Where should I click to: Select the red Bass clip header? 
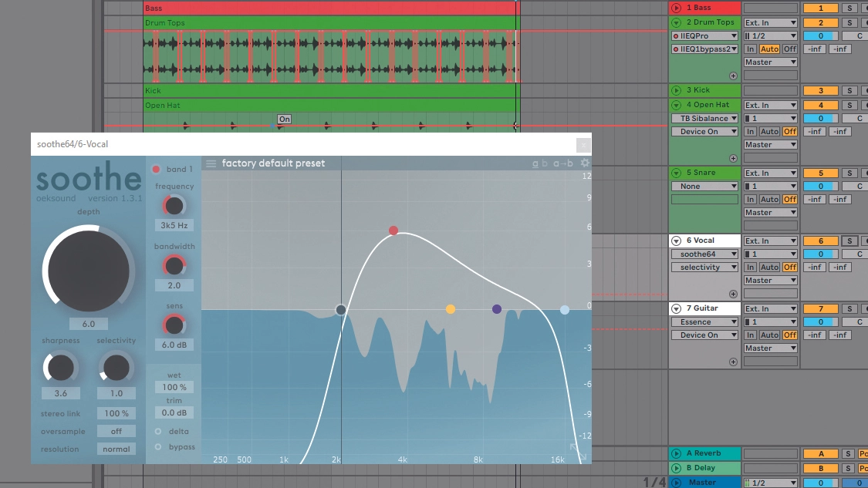(x=330, y=8)
